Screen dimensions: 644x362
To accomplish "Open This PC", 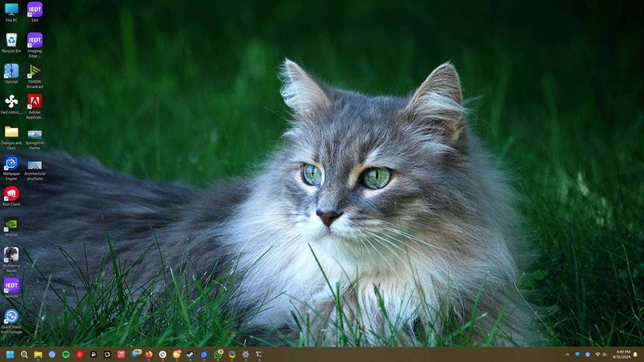I will [x=11, y=11].
